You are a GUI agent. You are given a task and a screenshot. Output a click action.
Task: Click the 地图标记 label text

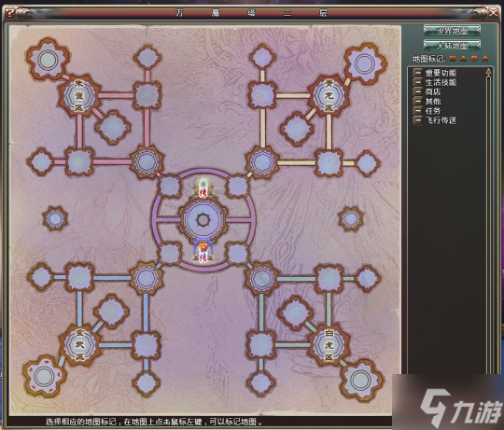[429, 59]
